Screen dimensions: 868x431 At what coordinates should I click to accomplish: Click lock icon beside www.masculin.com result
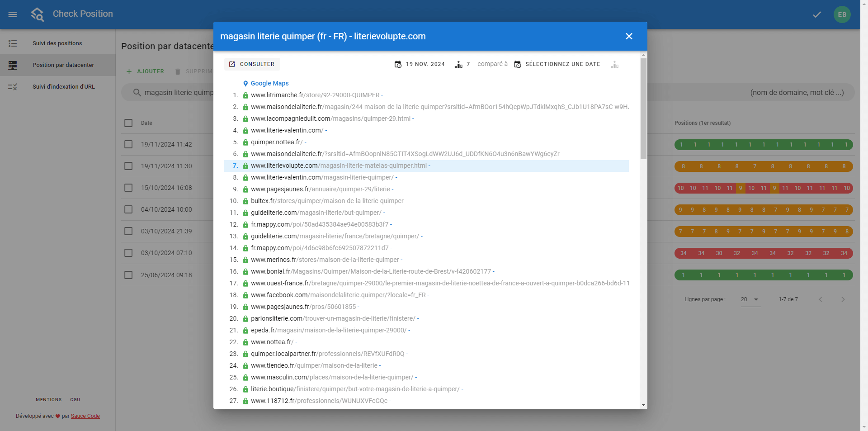[x=245, y=377]
